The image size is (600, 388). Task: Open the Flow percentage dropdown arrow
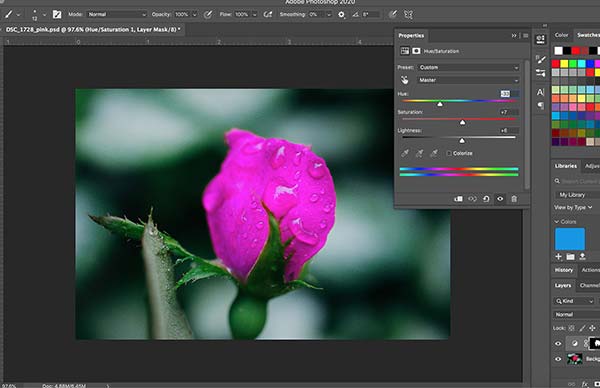click(x=254, y=15)
